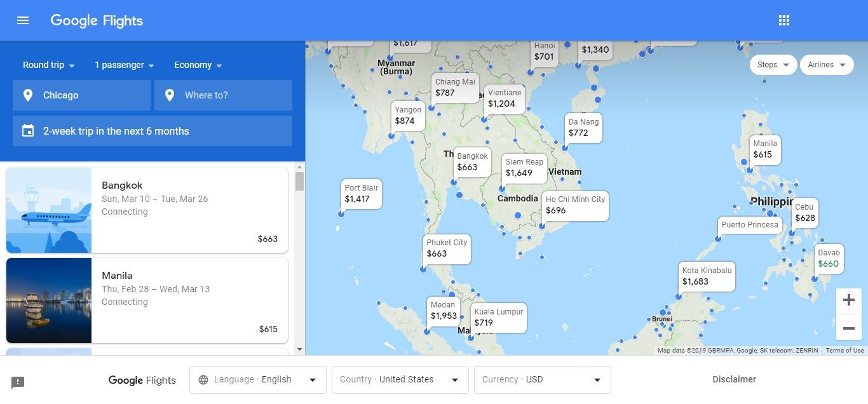Select Bangkok $663 map label
Image resolution: width=868 pixels, height=404 pixels.
click(x=472, y=162)
